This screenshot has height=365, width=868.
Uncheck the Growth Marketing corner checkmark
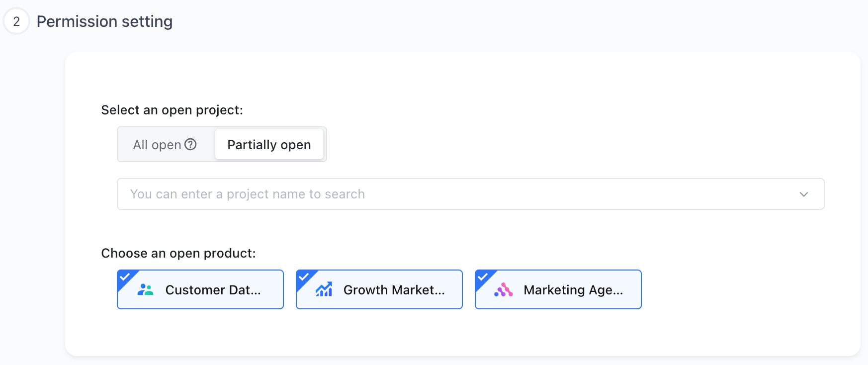(303, 277)
